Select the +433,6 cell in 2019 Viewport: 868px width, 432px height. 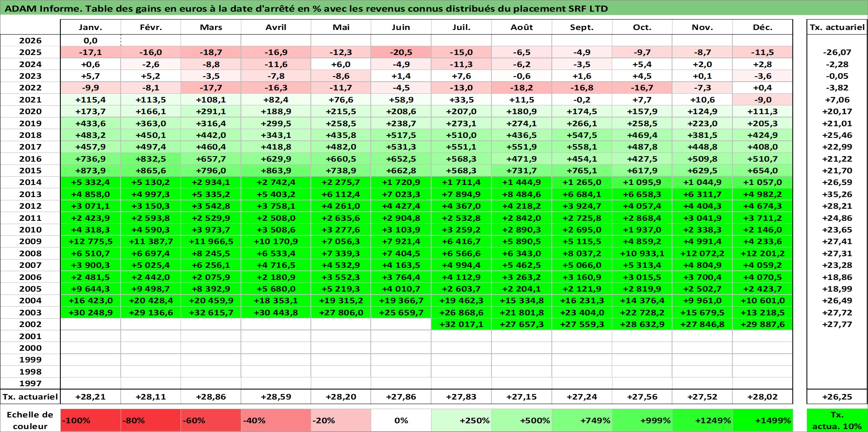(x=90, y=123)
